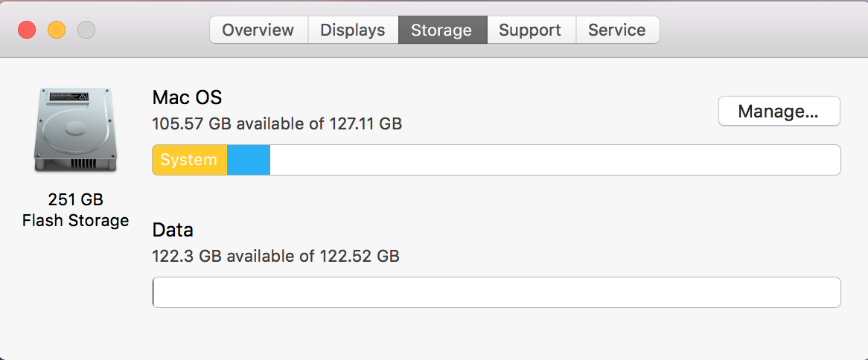Click the disabled gray zoom button
Viewport: 868px width, 360px height.
click(86, 30)
